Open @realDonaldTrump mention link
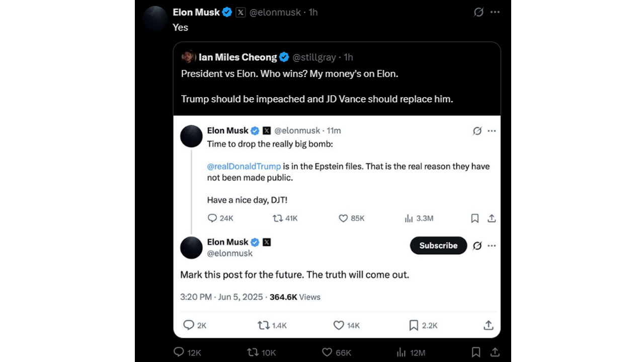 244,166
